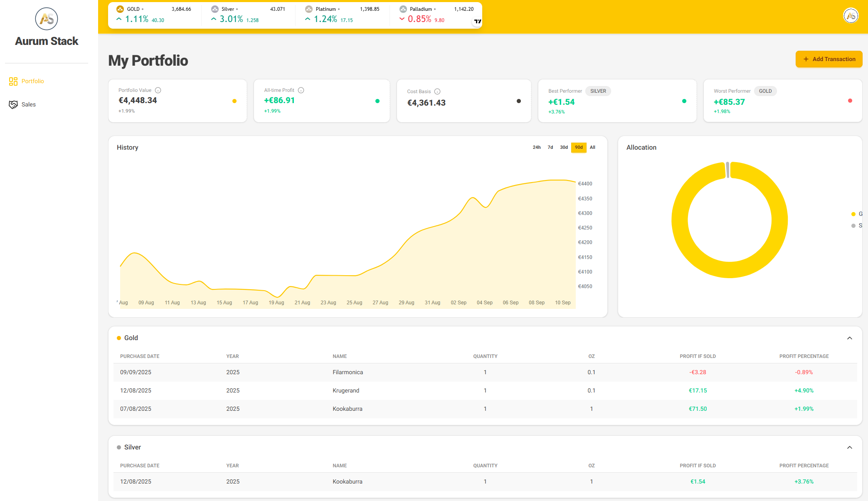Open the Portfolio sidebar item

[x=32, y=81]
